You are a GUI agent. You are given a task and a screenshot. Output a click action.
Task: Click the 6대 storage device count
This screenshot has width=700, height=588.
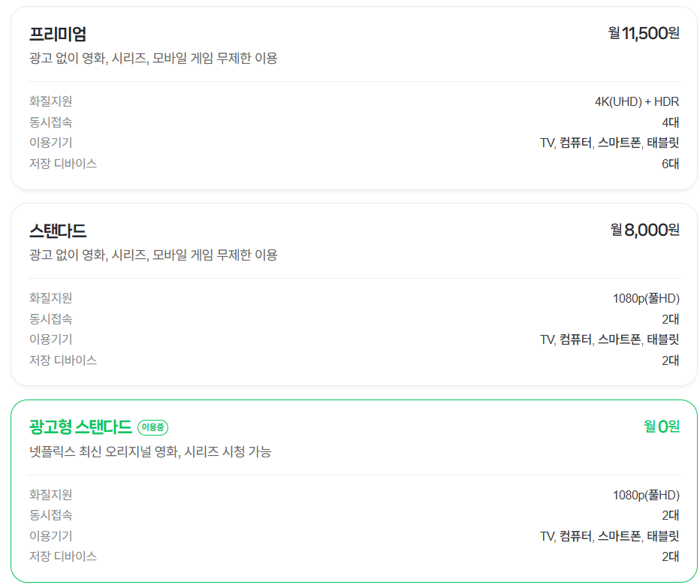click(671, 163)
